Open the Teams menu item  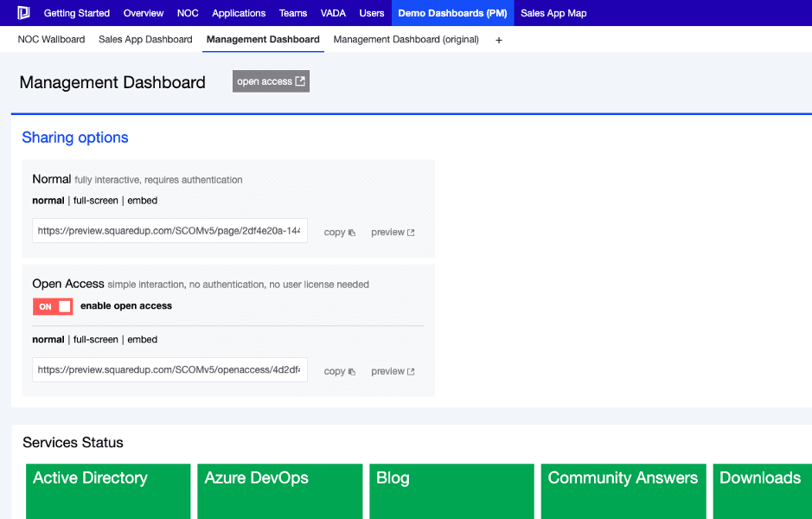[293, 13]
